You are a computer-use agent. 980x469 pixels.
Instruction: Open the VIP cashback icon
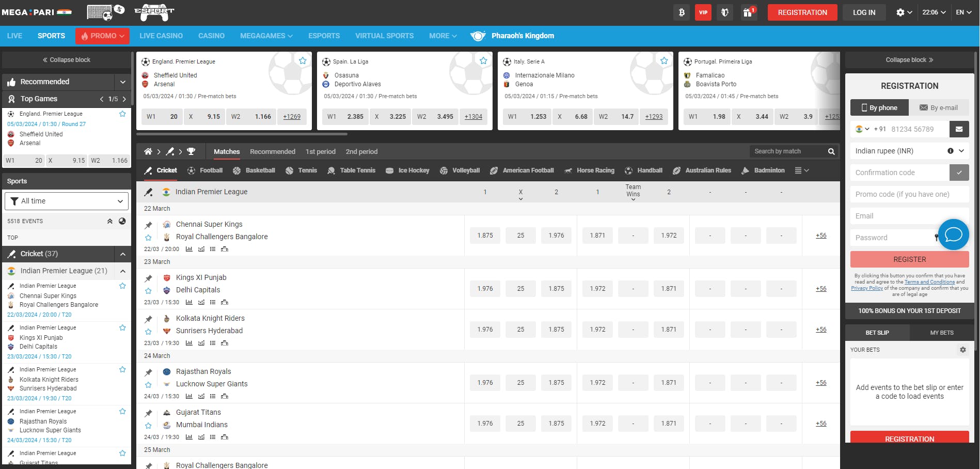pyautogui.click(x=703, y=12)
